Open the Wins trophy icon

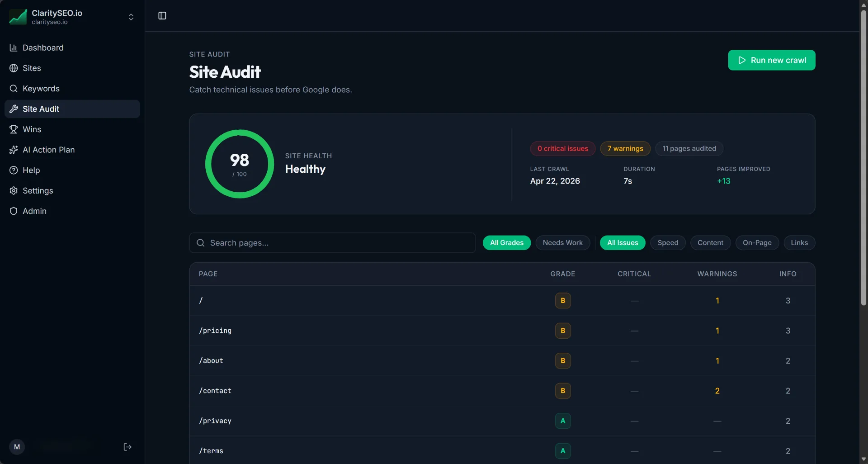[14, 129]
